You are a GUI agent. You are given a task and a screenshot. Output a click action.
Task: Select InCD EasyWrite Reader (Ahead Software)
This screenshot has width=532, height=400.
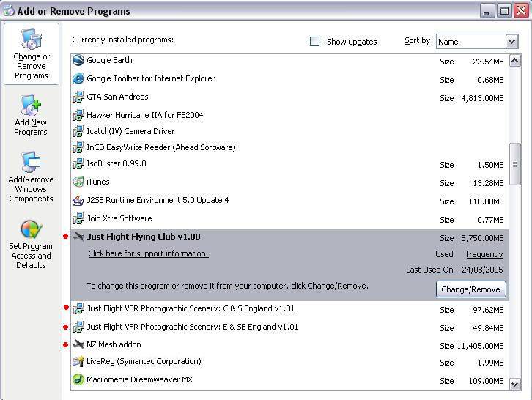[289, 147]
